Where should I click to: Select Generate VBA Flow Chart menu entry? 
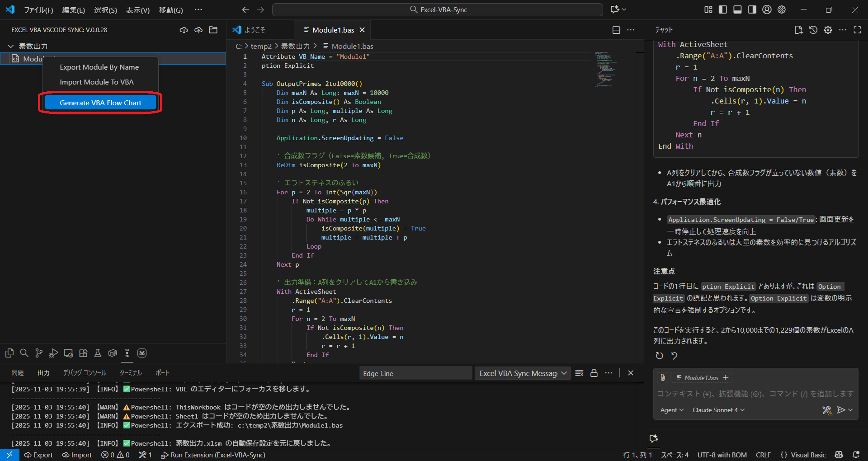click(x=100, y=103)
